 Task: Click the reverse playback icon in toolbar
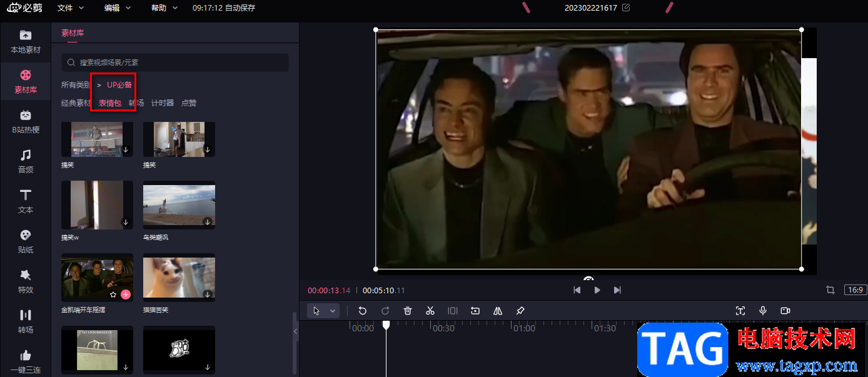click(x=475, y=311)
